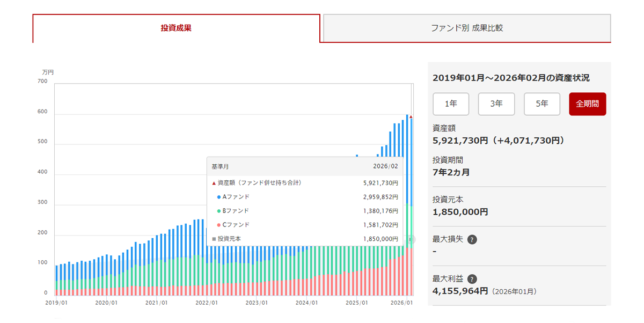This screenshot has width=644, height=323.
Task: Select the 1年 period button
Action: click(x=451, y=104)
